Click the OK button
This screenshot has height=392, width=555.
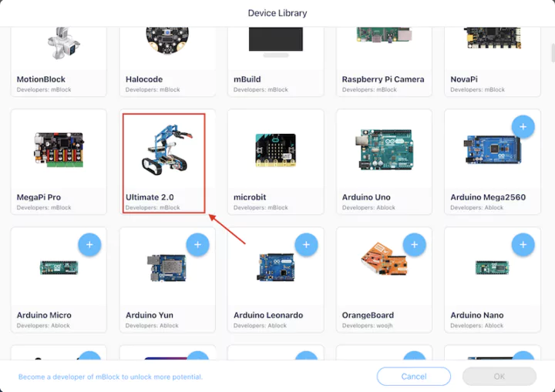click(499, 377)
